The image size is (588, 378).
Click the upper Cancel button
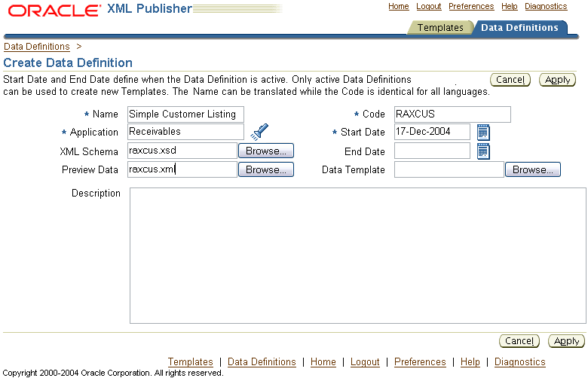pos(510,79)
